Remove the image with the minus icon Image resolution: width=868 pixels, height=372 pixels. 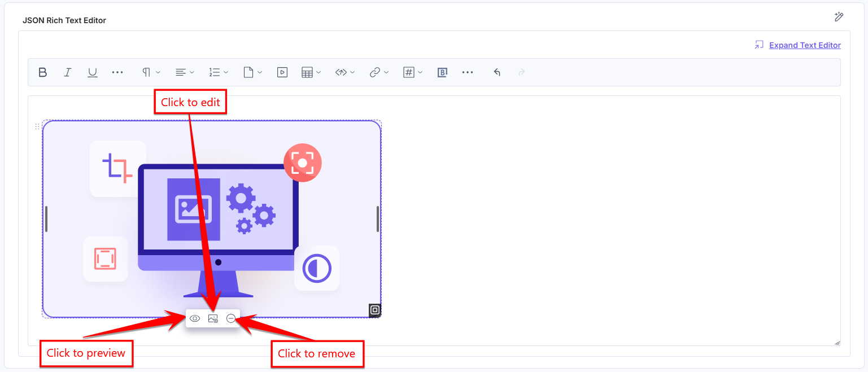click(230, 318)
